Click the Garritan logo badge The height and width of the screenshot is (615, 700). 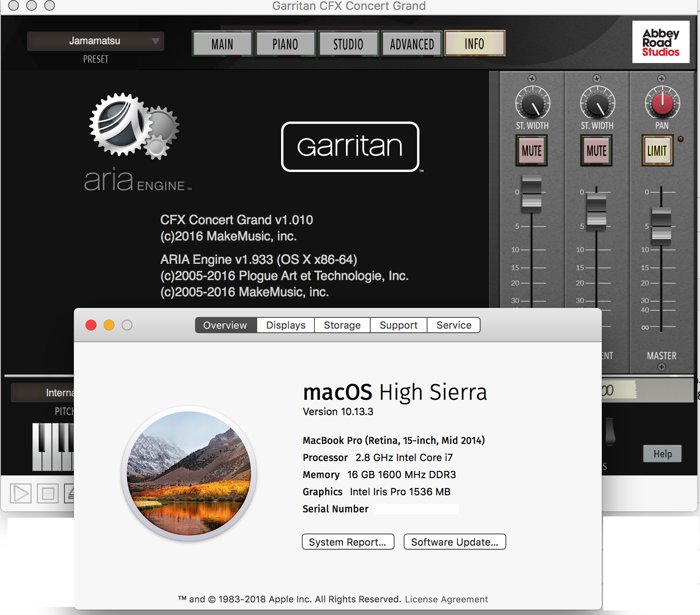coord(350,147)
